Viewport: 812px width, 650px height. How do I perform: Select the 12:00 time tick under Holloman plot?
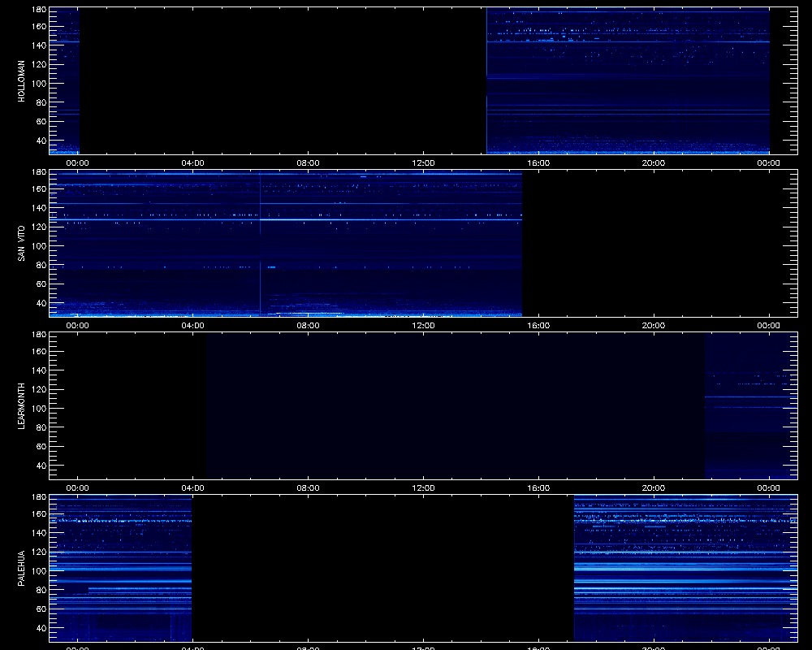(423, 162)
